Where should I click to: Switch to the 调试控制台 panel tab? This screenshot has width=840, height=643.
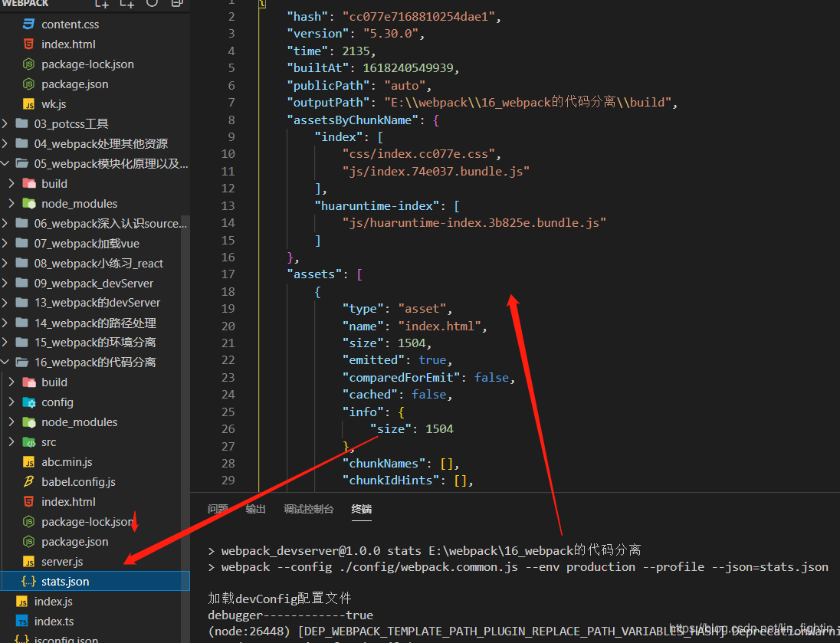click(309, 509)
